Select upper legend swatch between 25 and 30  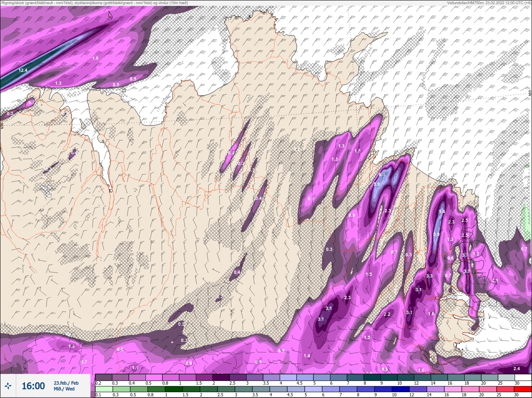pos(506,377)
